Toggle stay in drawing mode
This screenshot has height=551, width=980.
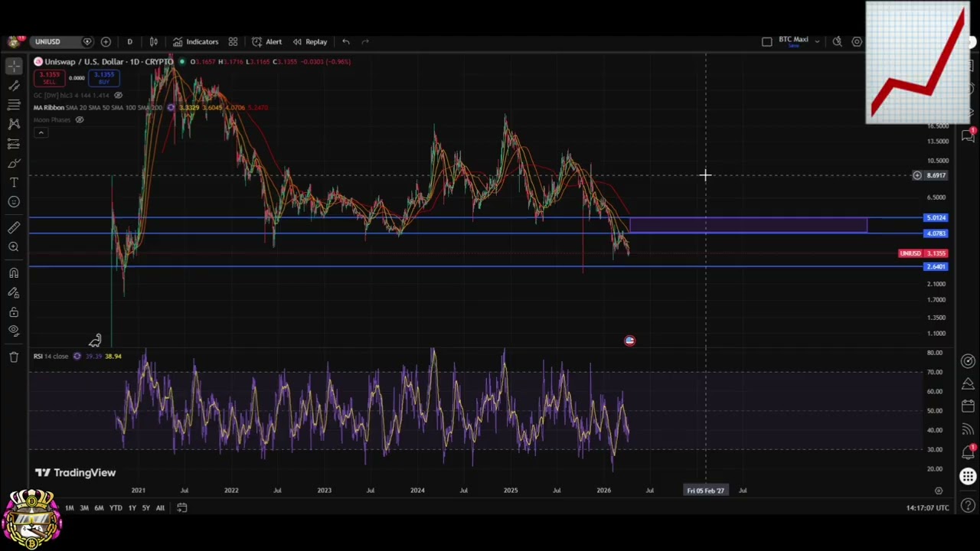coord(14,292)
